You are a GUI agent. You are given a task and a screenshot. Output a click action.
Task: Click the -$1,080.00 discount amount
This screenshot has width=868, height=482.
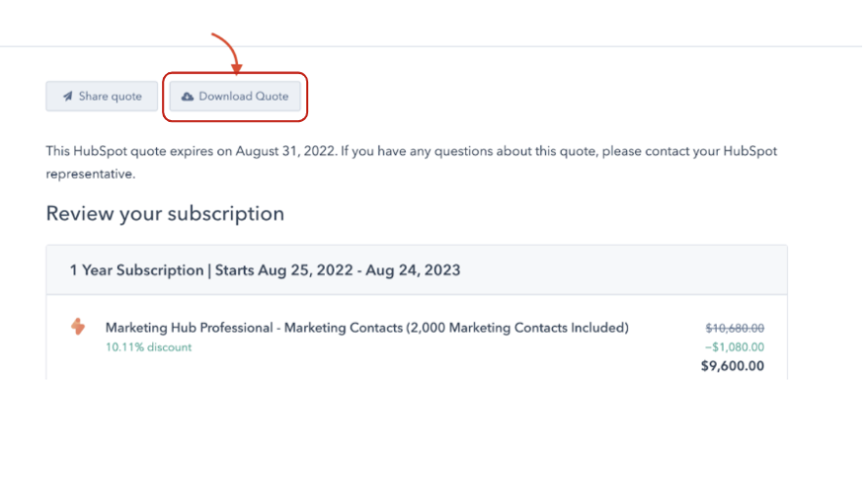734,347
